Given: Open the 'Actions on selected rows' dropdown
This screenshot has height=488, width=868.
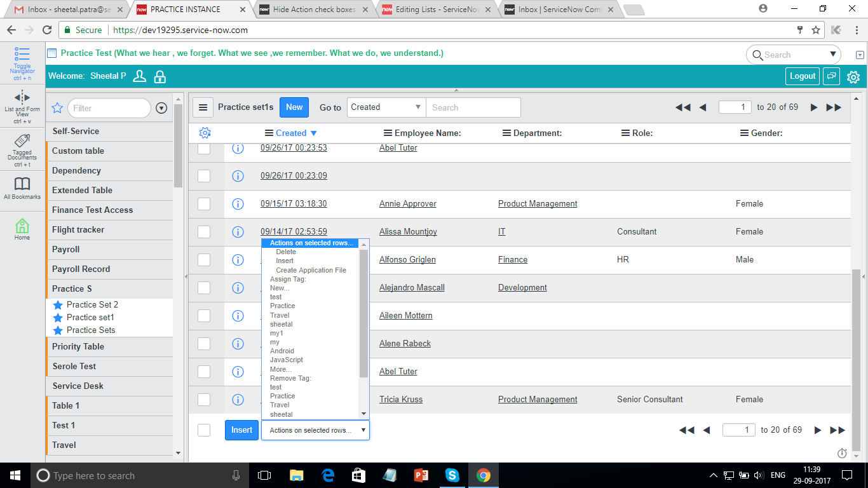Looking at the screenshot, I should (315, 430).
